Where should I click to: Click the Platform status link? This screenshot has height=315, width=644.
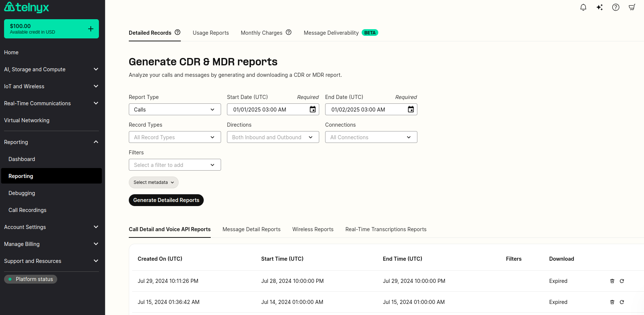[31, 279]
